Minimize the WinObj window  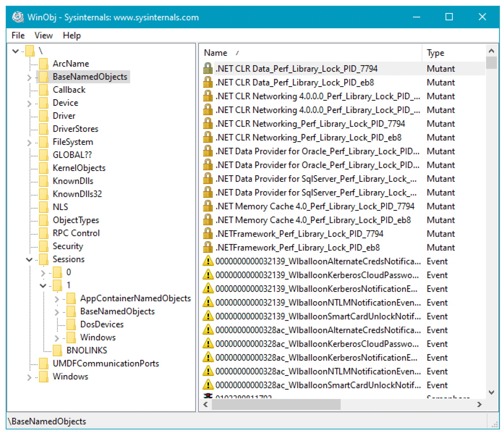[416, 17]
